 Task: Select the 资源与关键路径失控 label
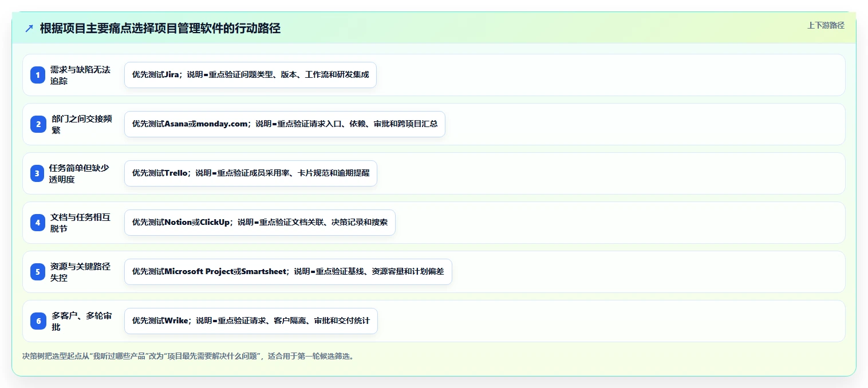pos(81,272)
